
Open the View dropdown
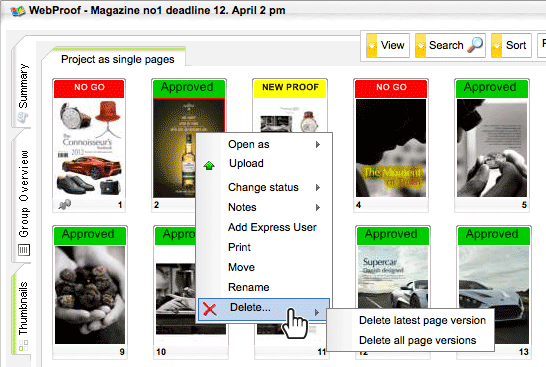pos(388,45)
